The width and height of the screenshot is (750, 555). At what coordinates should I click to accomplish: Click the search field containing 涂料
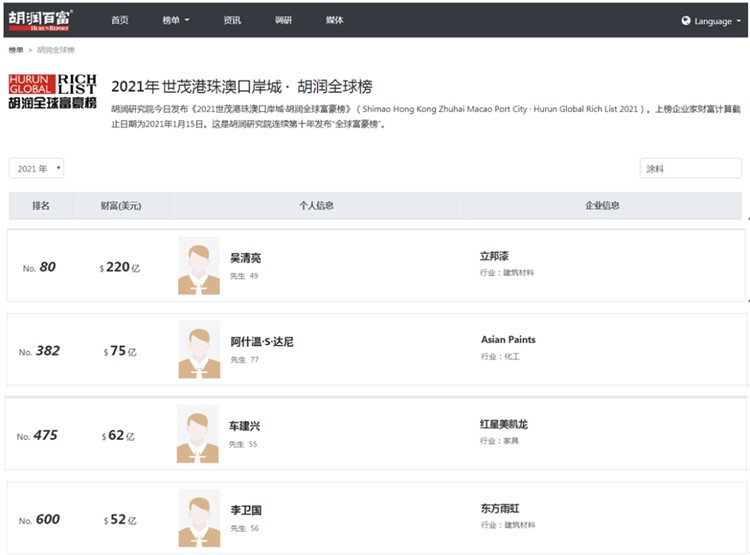pyautogui.click(x=690, y=168)
